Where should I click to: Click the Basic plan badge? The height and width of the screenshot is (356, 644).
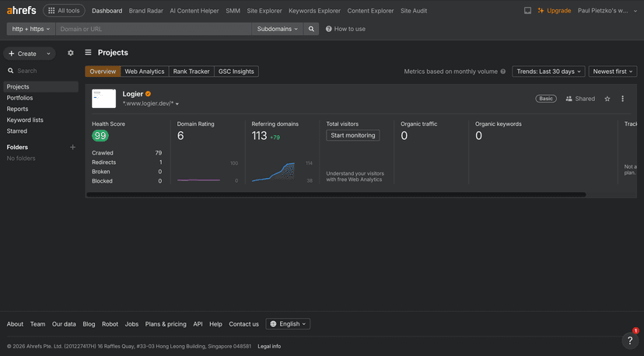546,99
